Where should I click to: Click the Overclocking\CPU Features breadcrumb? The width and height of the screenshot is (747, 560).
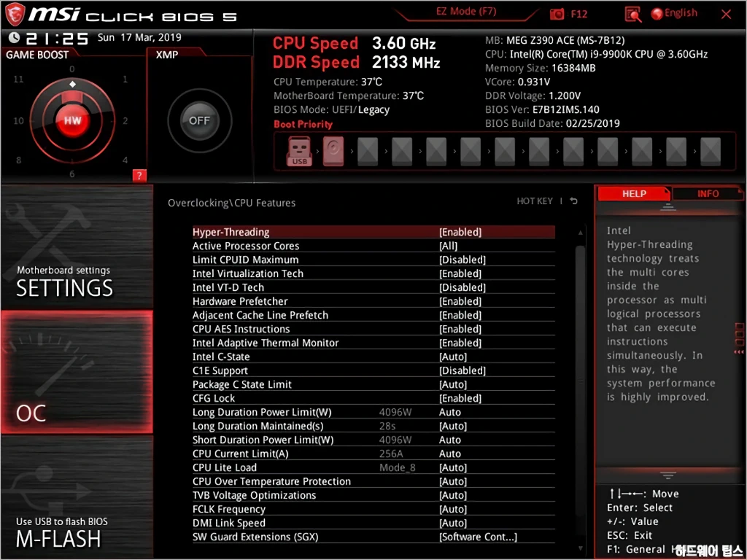click(231, 203)
